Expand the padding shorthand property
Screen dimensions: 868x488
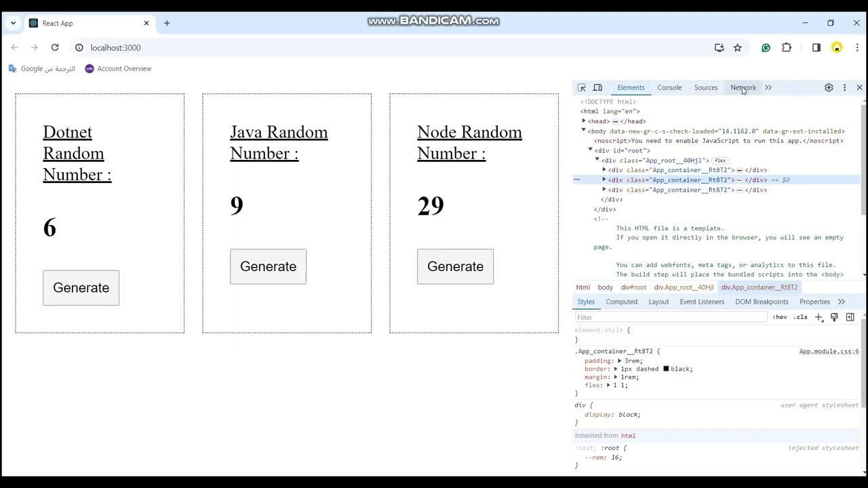tap(619, 361)
